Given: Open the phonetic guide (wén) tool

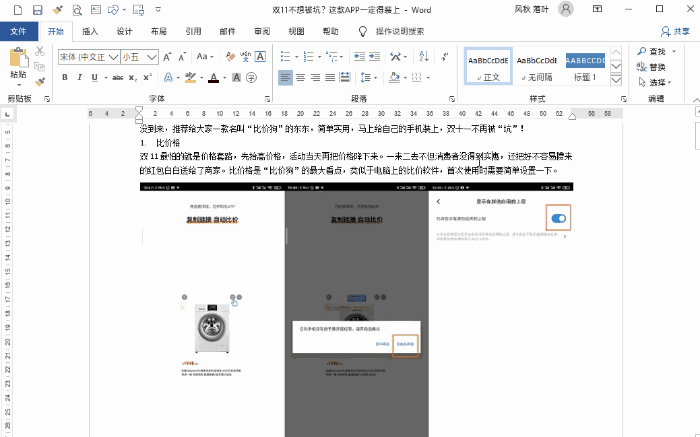Looking at the screenshot, I should [x=245, y=57].
